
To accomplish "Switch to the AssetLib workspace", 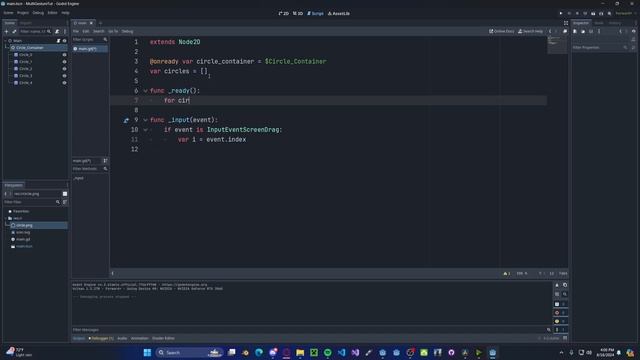I will point(339,13).
